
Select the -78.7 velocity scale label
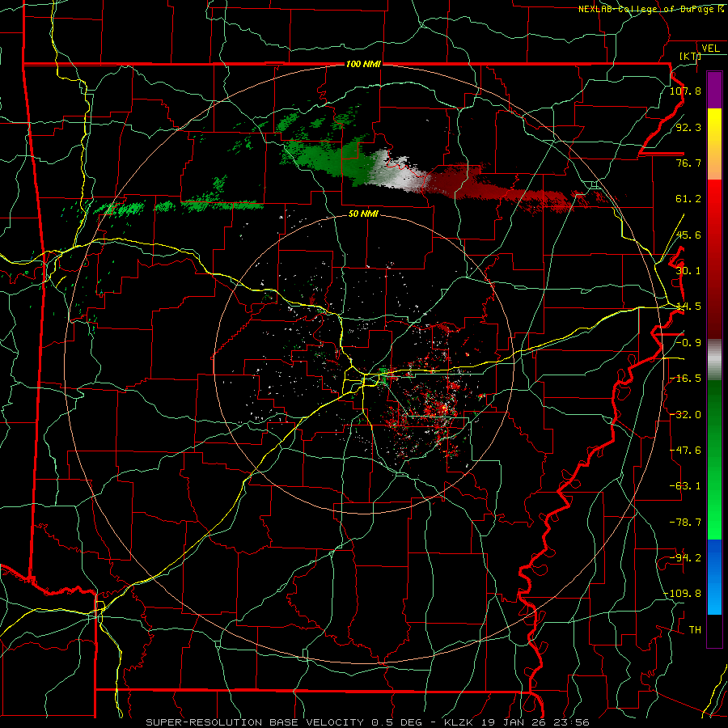click(685, 523)
